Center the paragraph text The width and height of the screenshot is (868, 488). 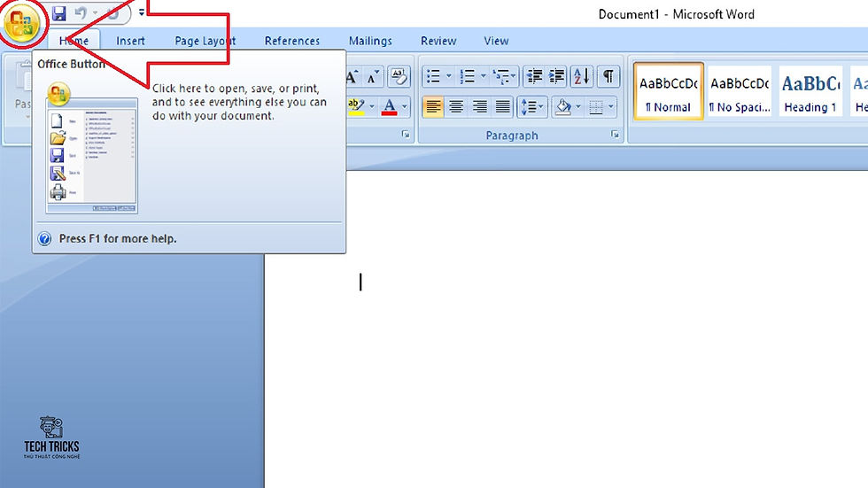pos(456,106)
